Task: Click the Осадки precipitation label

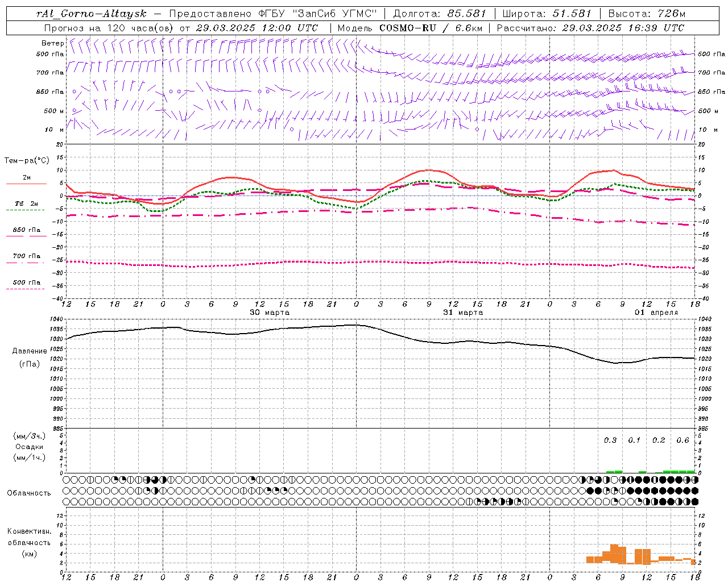Action: click(30, 447)
